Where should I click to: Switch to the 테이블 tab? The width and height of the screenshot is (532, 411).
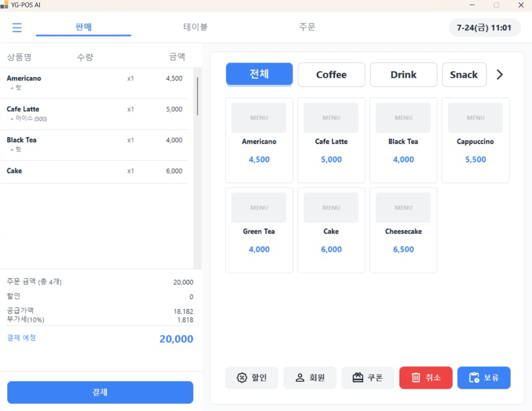tap(195, 27)
